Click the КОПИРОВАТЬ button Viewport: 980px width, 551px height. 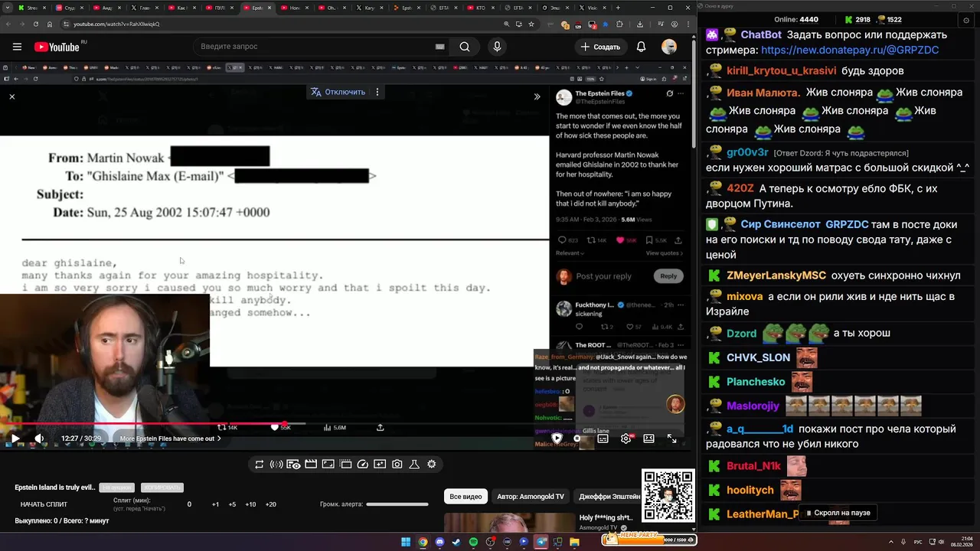point(162,487)
